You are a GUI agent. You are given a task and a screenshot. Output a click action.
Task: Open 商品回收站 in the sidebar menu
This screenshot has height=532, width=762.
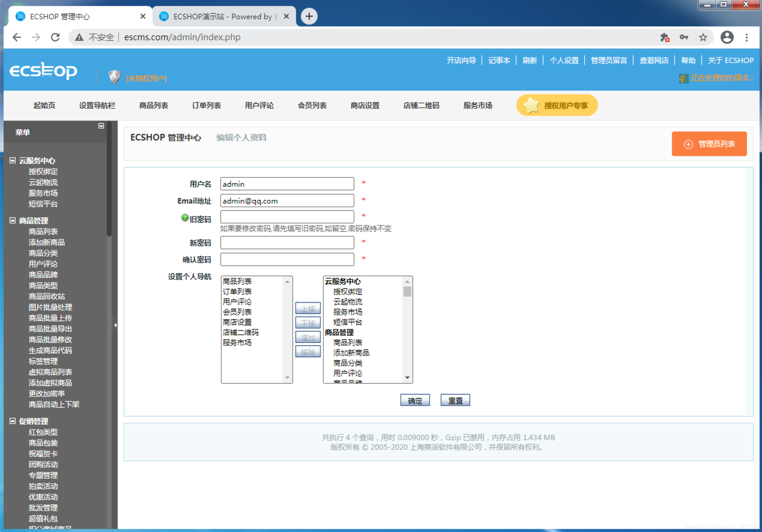point(47,296)
